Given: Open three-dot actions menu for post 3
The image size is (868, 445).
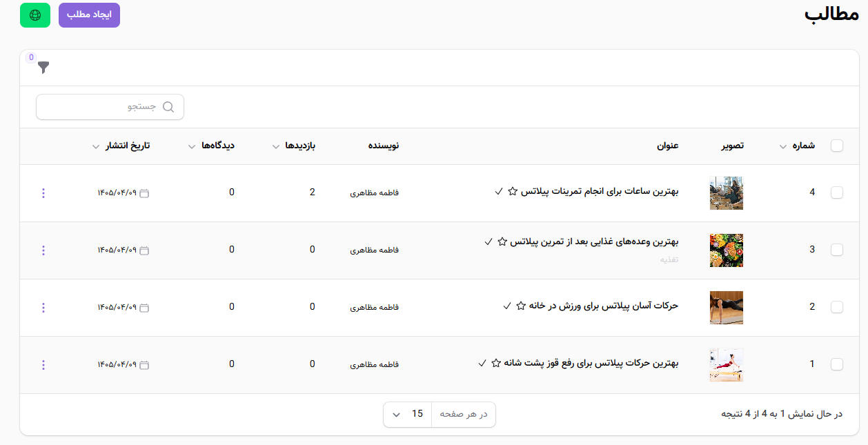Looking at the screenshot, I should [x=43, y=250].
